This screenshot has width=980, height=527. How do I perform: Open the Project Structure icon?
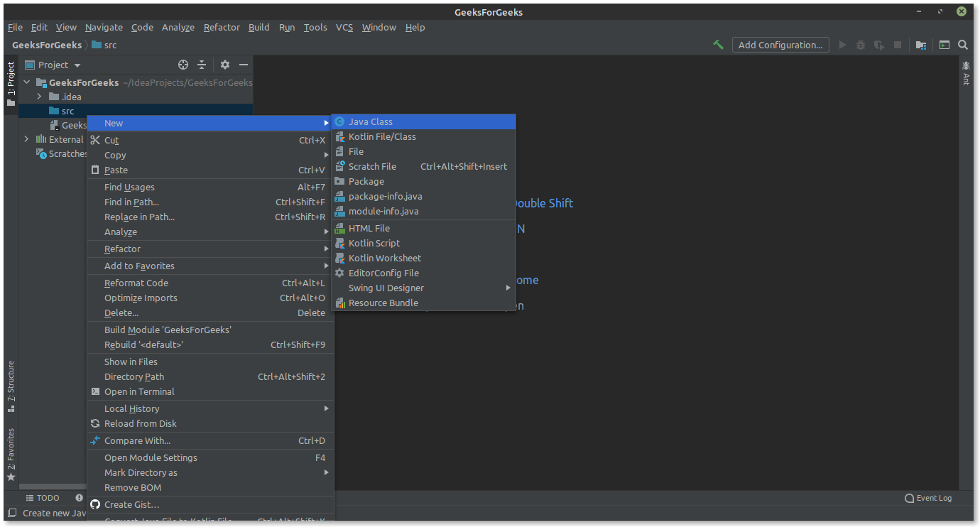click(921, 45)
